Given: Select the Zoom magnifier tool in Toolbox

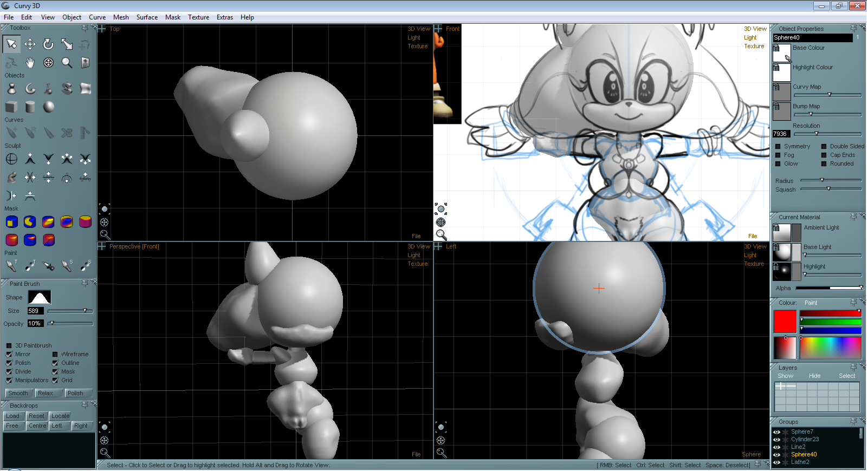Looking at the screenshot, I should click(x=67, y=62).
